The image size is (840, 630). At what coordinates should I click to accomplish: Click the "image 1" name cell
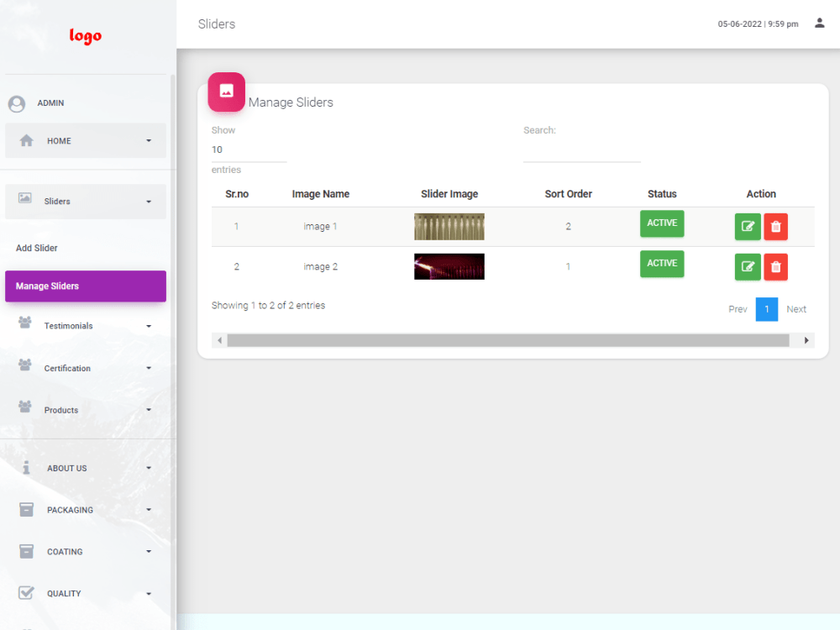(x=320, y=227)
